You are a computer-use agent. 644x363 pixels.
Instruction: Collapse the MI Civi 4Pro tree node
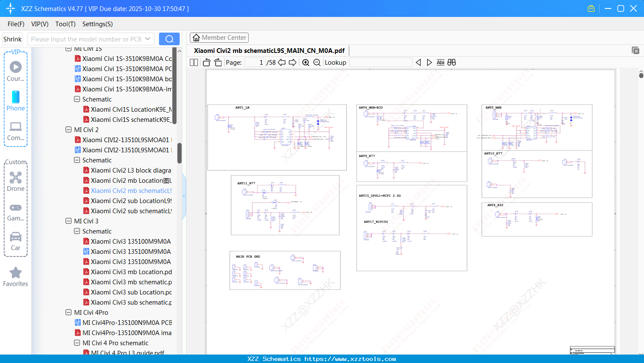(69, 312)
